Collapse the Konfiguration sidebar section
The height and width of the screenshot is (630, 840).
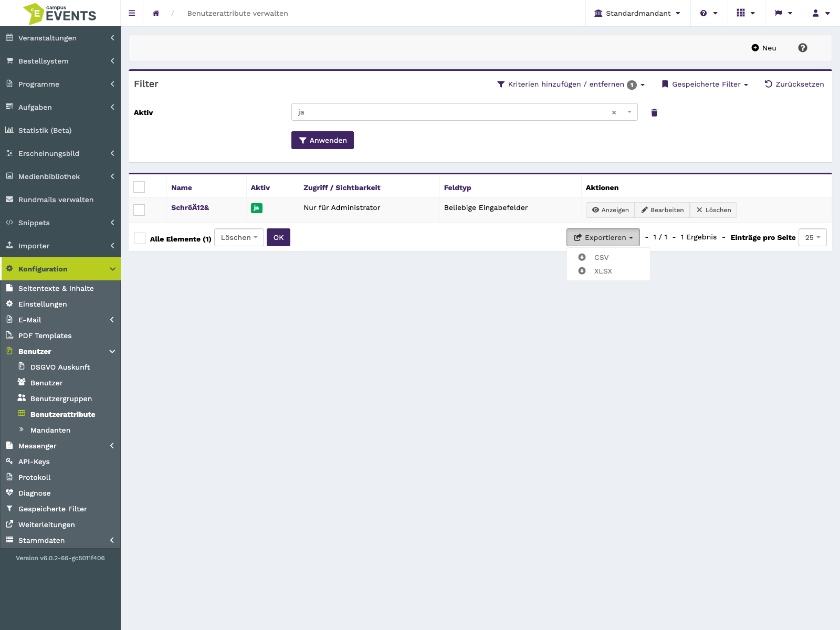[60, 269]
